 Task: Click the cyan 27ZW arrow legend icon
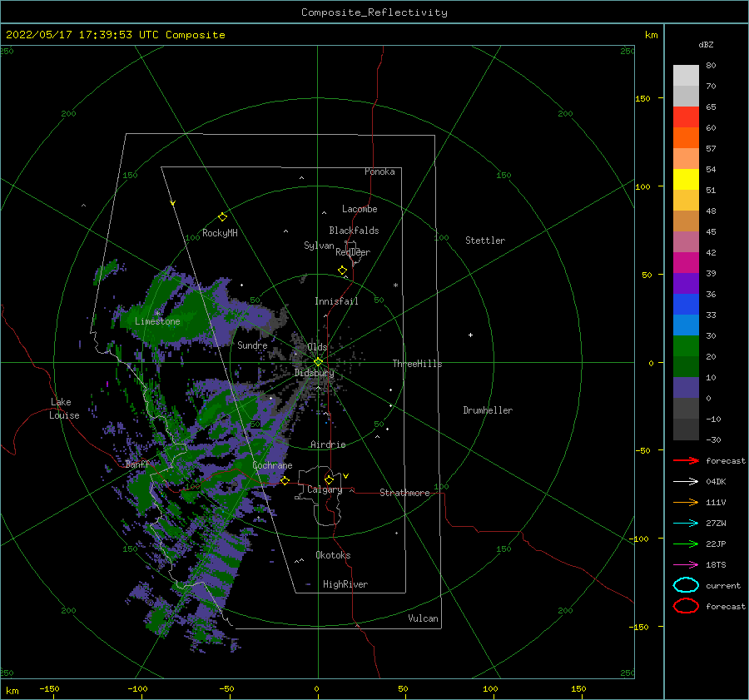(x=686, y=524)
